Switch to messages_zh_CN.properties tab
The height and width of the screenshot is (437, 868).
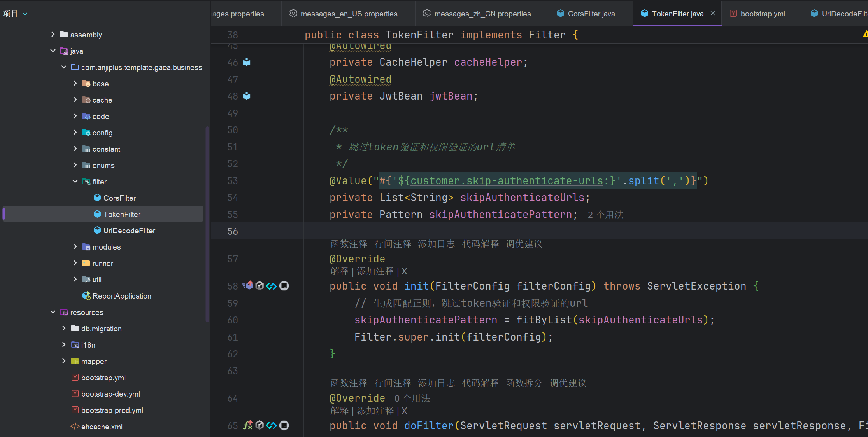point(482,14)
